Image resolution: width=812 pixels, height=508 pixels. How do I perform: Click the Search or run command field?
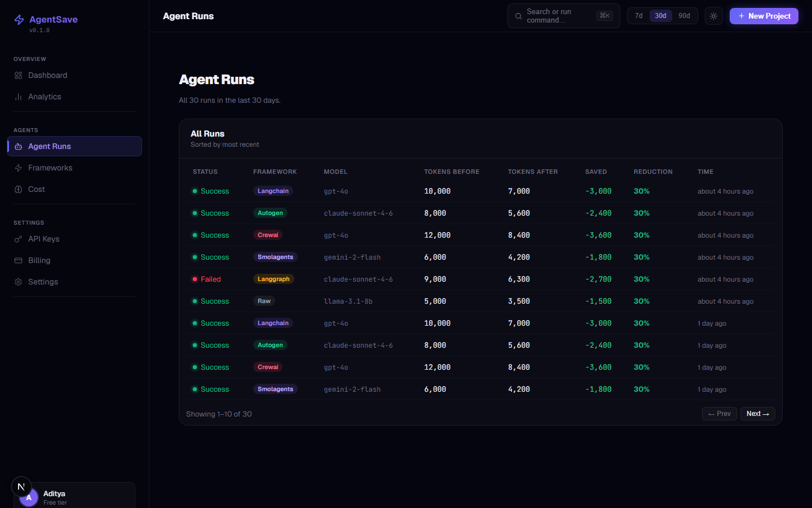563,16
